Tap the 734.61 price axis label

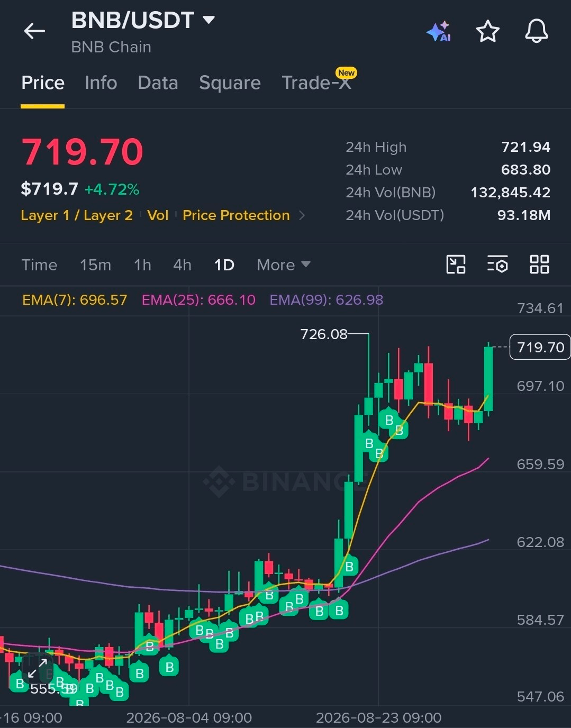(x=540, y=308)
